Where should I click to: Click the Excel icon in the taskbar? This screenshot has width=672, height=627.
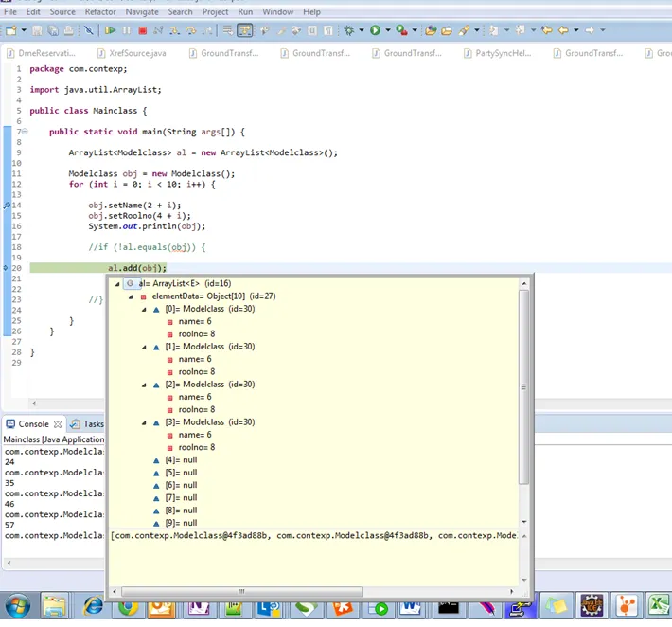tap(658, 606)
